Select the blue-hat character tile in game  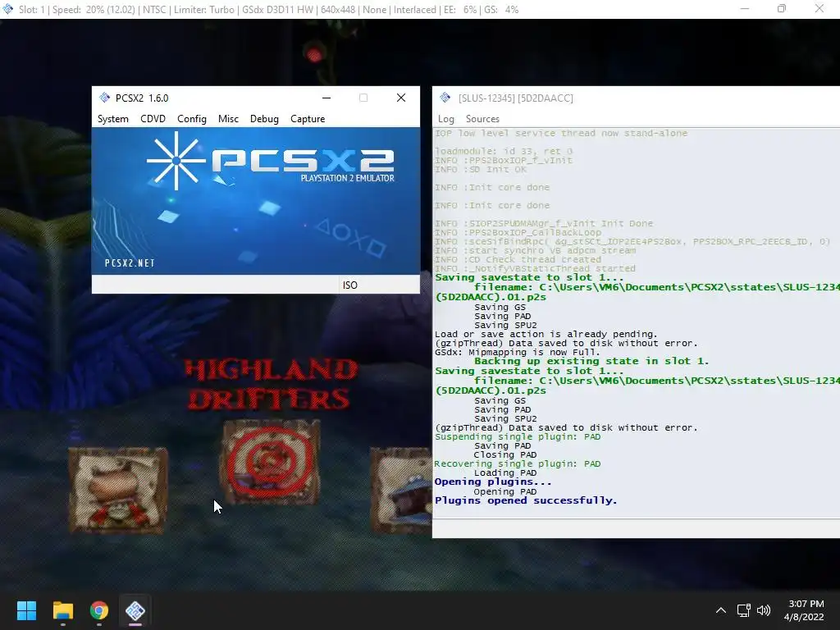401,491
